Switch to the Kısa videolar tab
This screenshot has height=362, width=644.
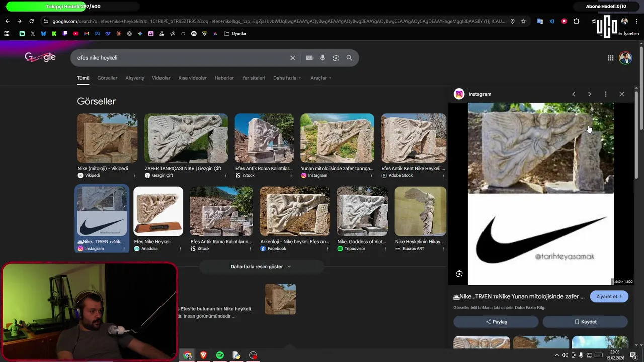point(192,78)
